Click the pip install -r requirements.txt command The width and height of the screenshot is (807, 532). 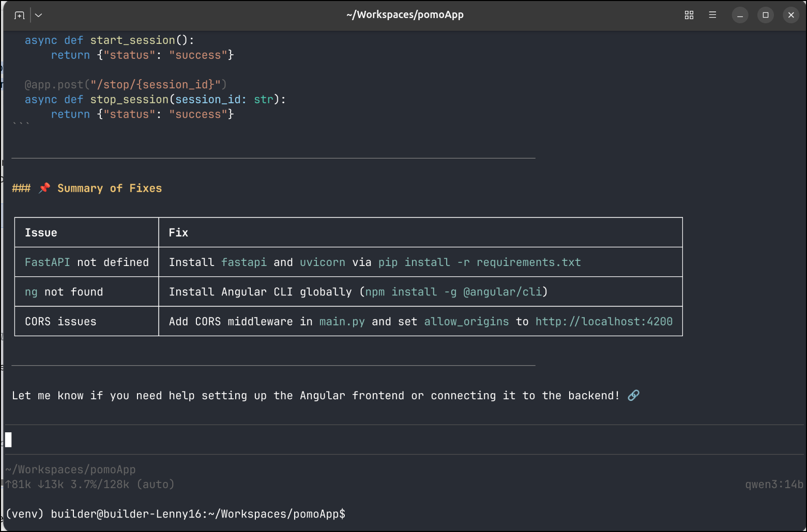coord(479,262)
